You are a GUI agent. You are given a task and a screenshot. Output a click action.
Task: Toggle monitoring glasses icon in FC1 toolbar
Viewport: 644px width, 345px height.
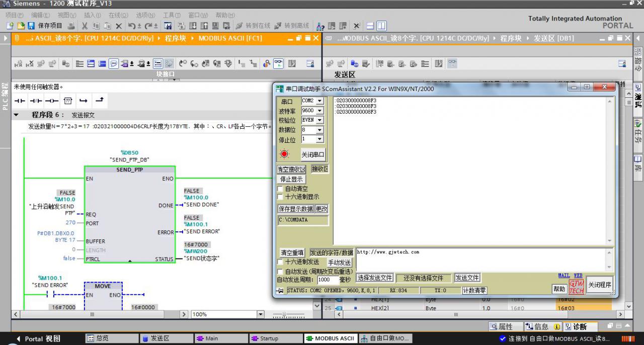click(278, 64)
